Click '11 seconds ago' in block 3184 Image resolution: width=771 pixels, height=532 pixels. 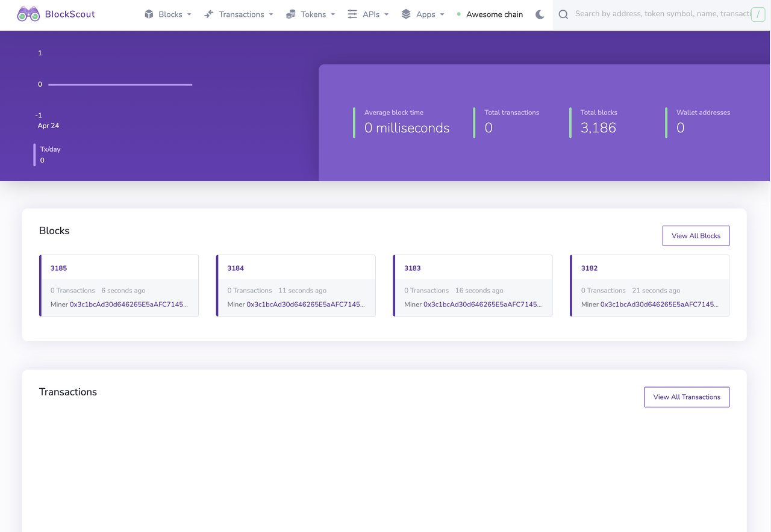(x=302, y=291)
